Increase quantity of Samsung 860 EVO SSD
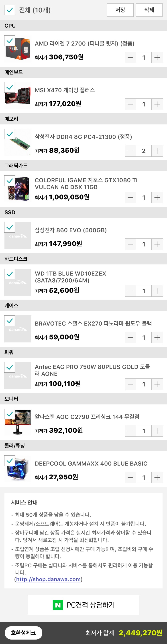167x644 pixels. (x=157, y=244)
